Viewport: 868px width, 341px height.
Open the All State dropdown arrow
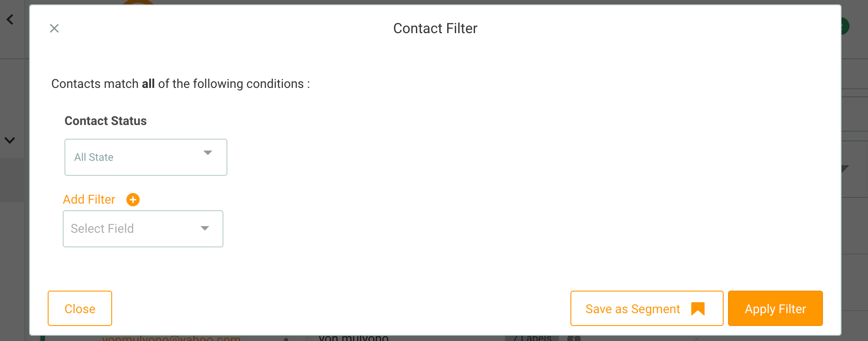coord(208,153)
